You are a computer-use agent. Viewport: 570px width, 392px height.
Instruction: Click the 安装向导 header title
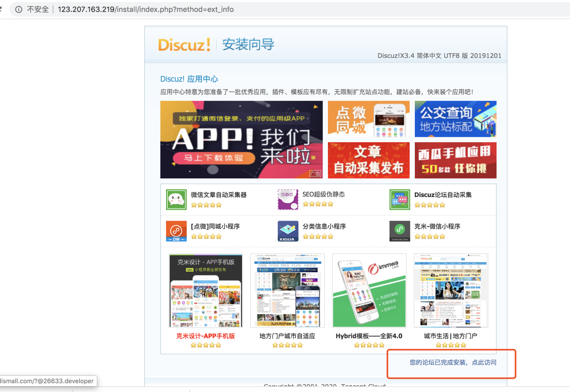(248, 45)
